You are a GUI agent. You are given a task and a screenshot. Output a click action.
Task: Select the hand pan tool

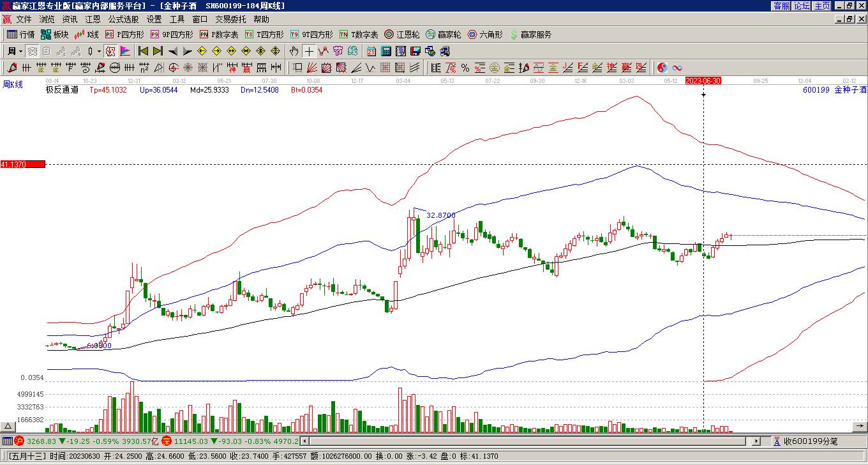pos(294,51)
